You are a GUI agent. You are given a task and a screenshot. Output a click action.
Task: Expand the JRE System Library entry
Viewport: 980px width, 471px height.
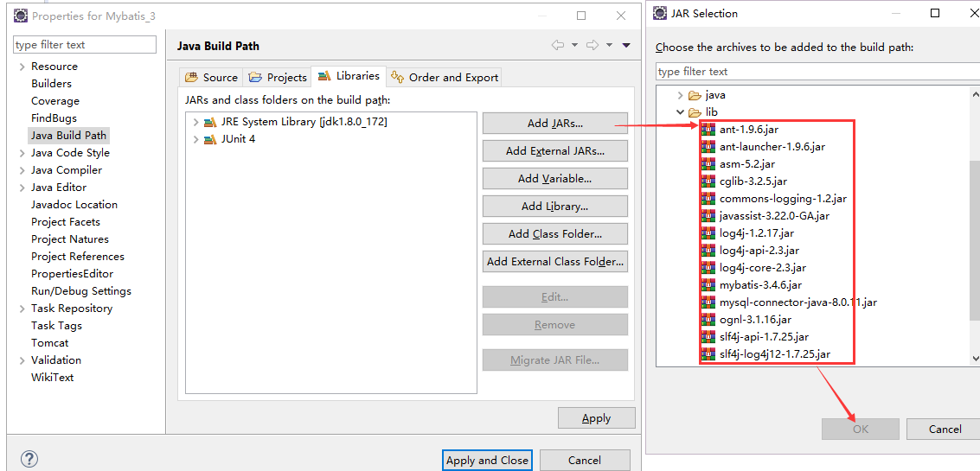(x=195, y=123)
